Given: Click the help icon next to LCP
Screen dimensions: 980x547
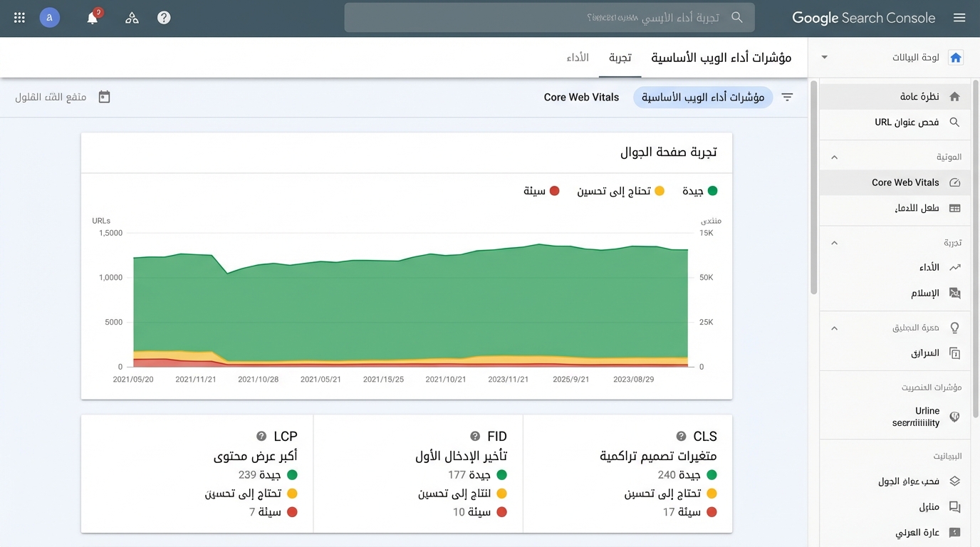Looking at the screenshot, I should point(261,436).
